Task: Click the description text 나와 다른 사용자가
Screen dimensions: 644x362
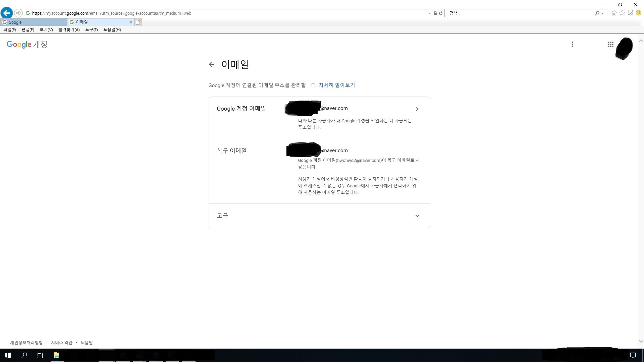Action: tap(355, 124)
